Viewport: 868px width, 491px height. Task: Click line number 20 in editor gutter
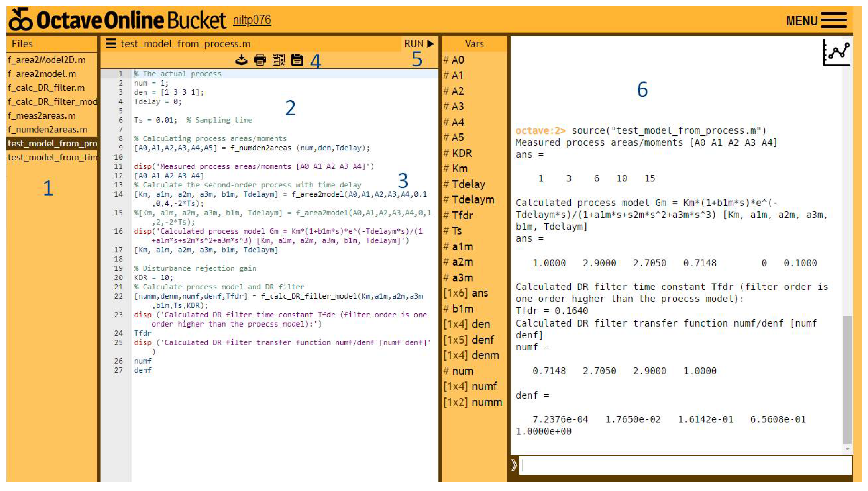118,277
